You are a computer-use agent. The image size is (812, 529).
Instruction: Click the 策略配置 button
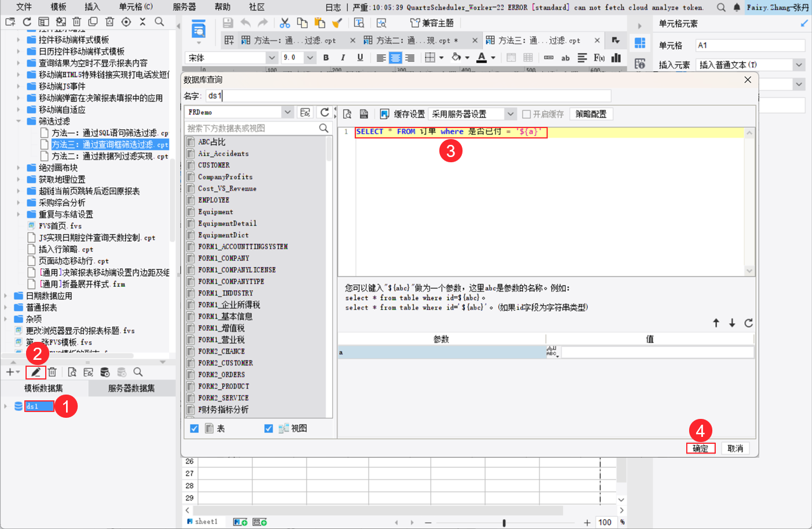pyautogui.click(x=591, y=114)
